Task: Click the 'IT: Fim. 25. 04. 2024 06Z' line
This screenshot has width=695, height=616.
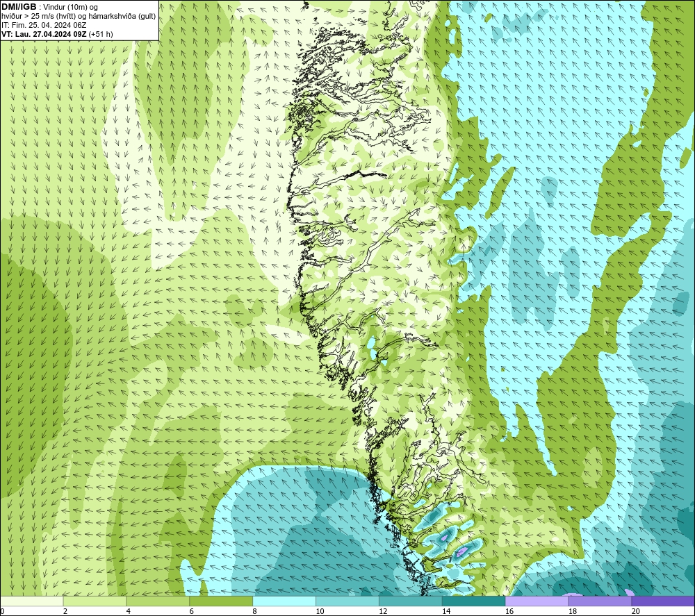Action: point(44,25)
